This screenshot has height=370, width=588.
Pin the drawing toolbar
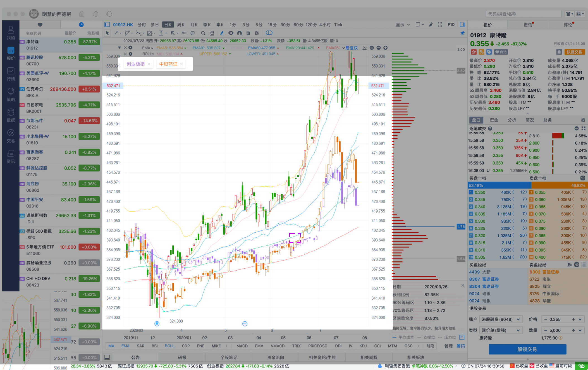pyautogui.click(x=462, y=33)
